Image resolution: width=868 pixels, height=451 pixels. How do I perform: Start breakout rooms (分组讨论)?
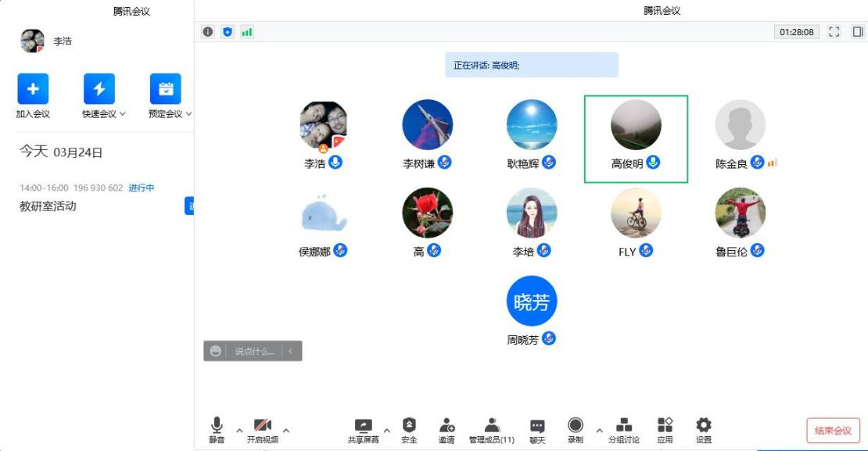click(x=624, y=425)
